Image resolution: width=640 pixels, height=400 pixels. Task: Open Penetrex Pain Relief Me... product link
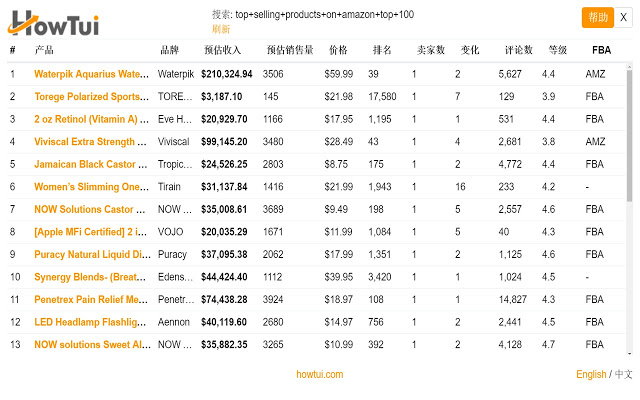point(91,300)
